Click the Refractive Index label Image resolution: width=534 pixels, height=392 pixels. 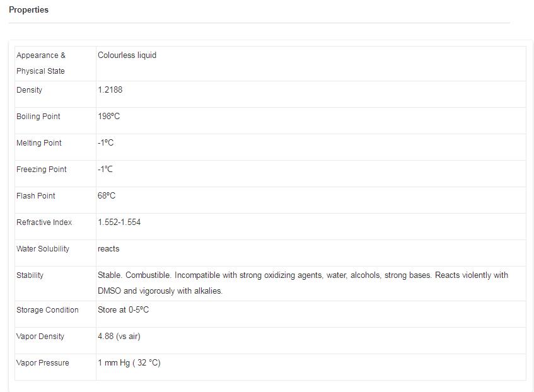pyautogui.click(x=44, y=222)
